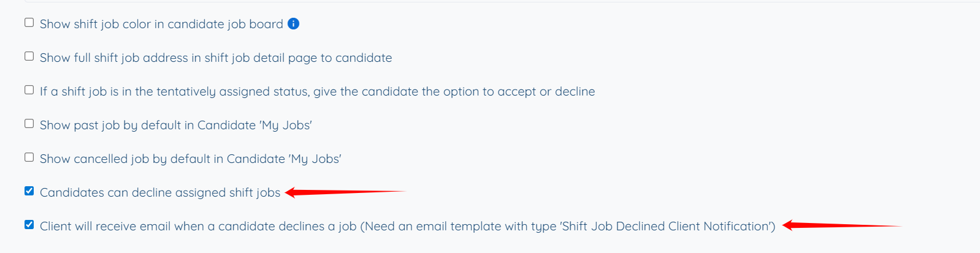Enable the show past job by default checkbox
This screenshot has width=980, height=253.
[x=29, y=124]
